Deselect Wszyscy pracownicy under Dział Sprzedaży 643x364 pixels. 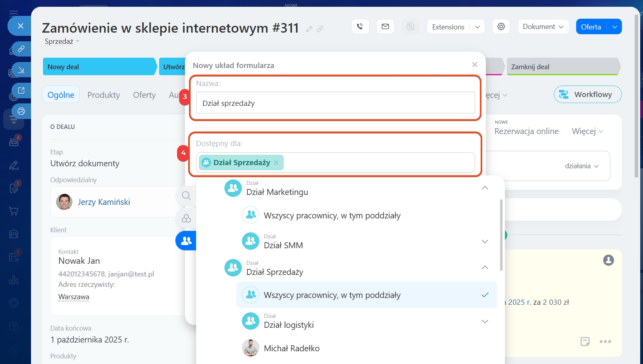click(366, 295)
